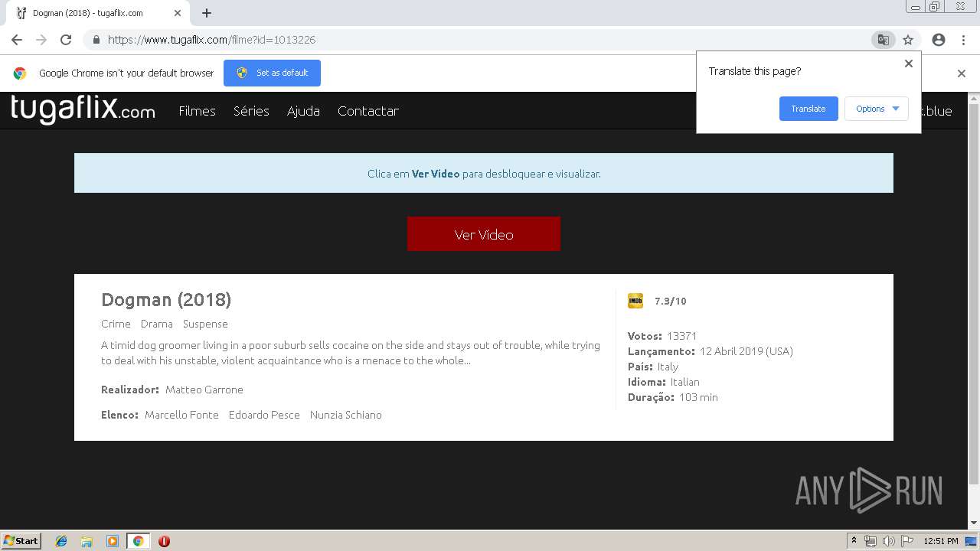Open the Contactar menu item
Viewport: 980px width, 551px height.
[x=368, y=111]
